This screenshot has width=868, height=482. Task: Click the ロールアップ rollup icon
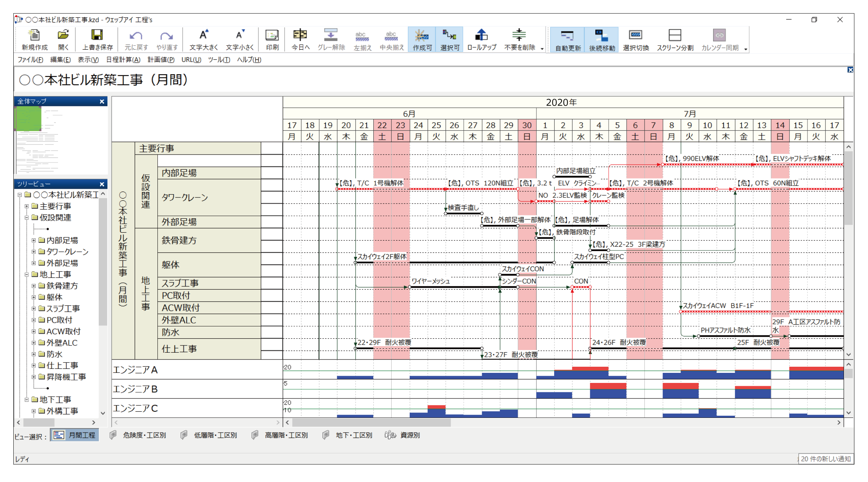click(481, 36)
